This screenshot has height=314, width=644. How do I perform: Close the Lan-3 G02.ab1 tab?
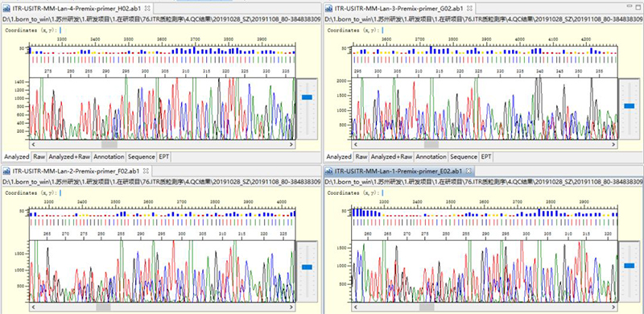tap(470, 8)
